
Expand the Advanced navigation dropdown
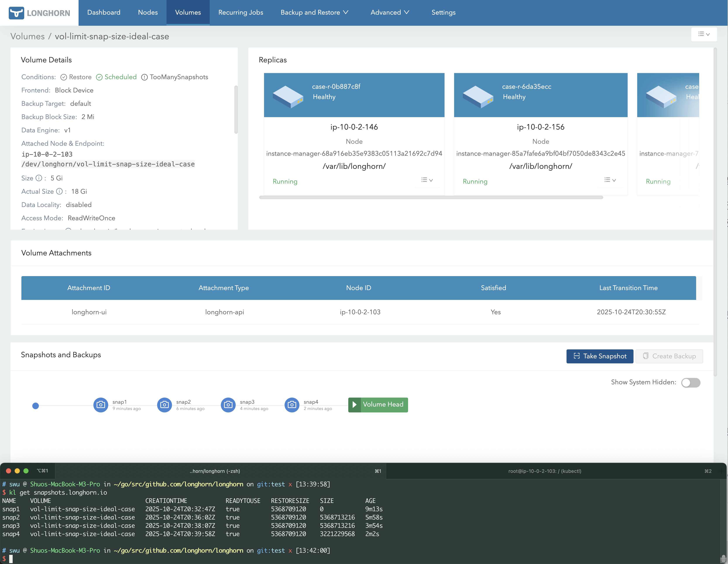pyautogui.click(x=389, y=13)
